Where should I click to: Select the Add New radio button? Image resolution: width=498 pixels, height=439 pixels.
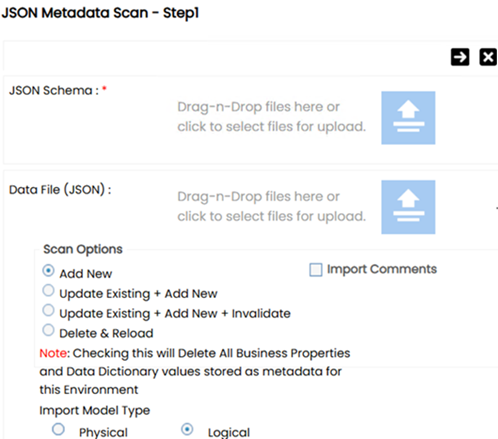click(48, 270)
